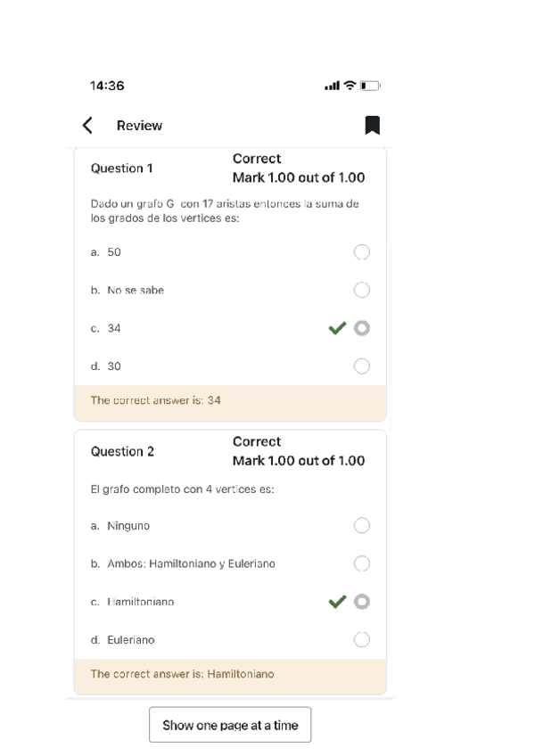
Task: Tap green checkmark beside answer 34
Action: point(337,328)
